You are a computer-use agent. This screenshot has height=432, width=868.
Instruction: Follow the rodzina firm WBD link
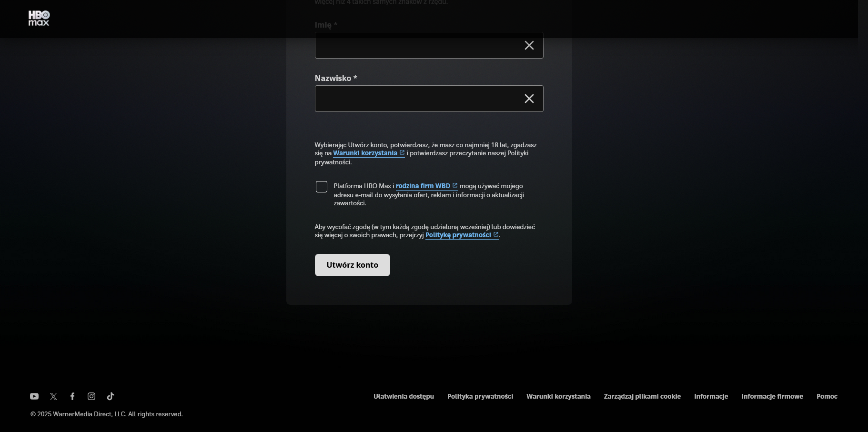423,186
